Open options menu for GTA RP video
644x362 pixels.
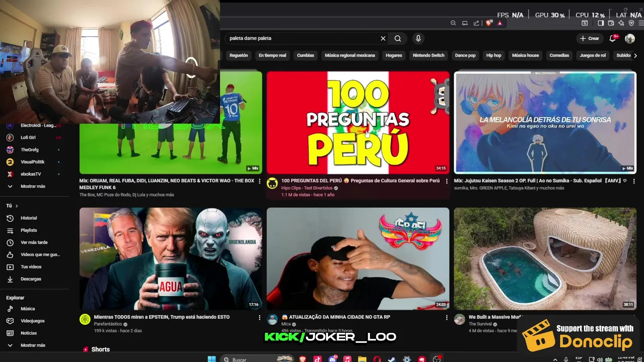click(x=447, y=318)
